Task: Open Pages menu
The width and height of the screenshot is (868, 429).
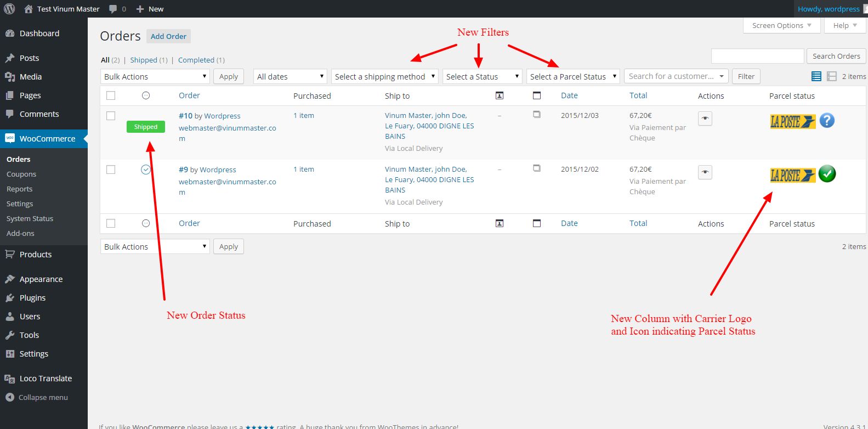Action: point(30,95)
